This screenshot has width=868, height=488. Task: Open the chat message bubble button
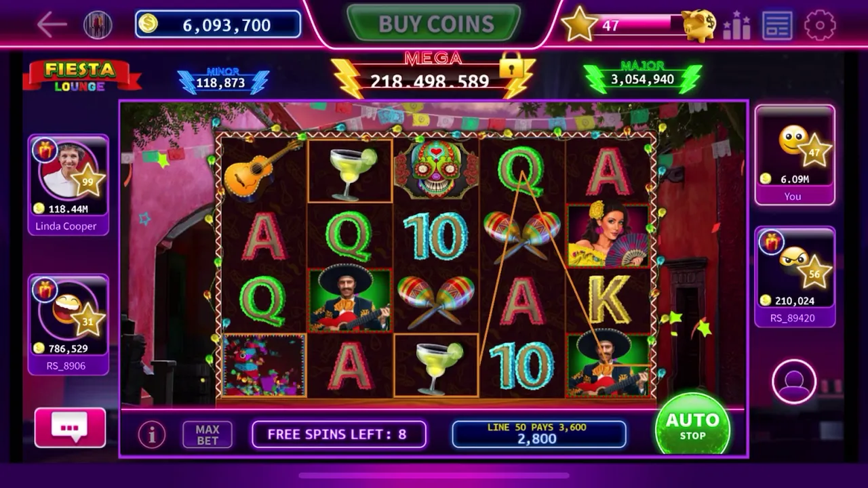pos(70,428)
